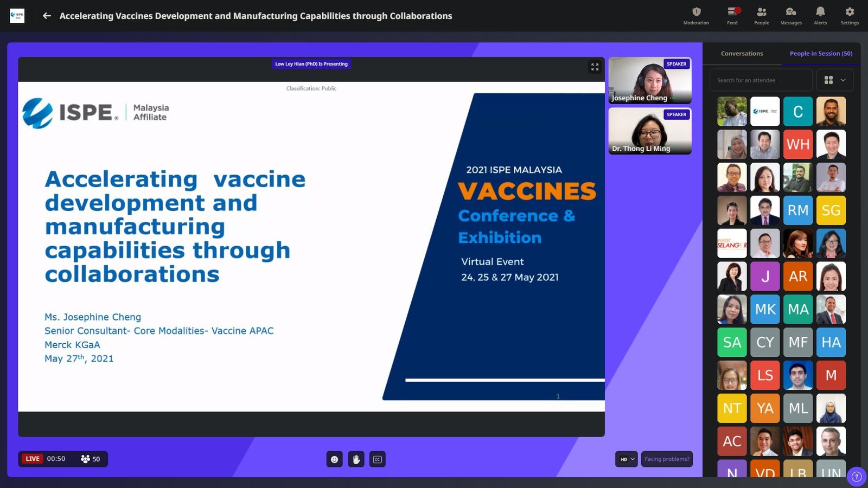Screen dimensions: 868x488
Task: Expand the attendee grid view dropdown
Action: tap(835, 80)
